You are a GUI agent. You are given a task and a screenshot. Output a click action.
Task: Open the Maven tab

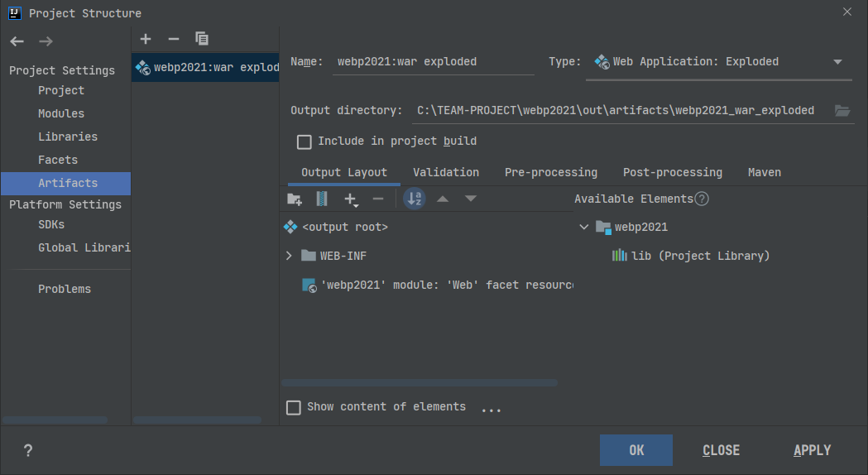pos(765,173)
